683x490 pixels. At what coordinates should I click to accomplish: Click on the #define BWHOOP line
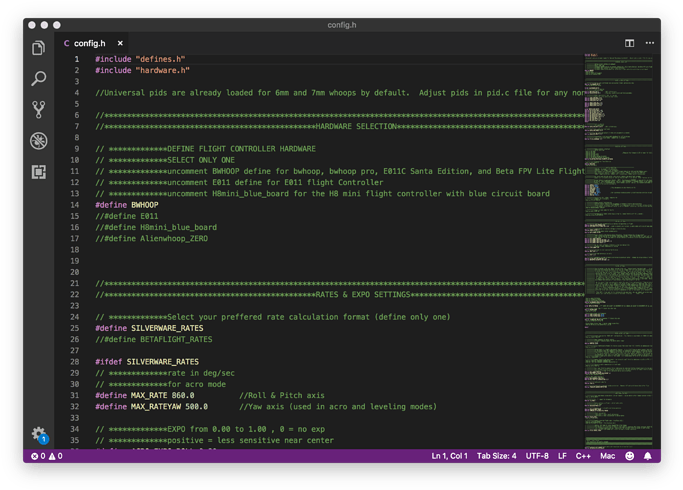127,204
